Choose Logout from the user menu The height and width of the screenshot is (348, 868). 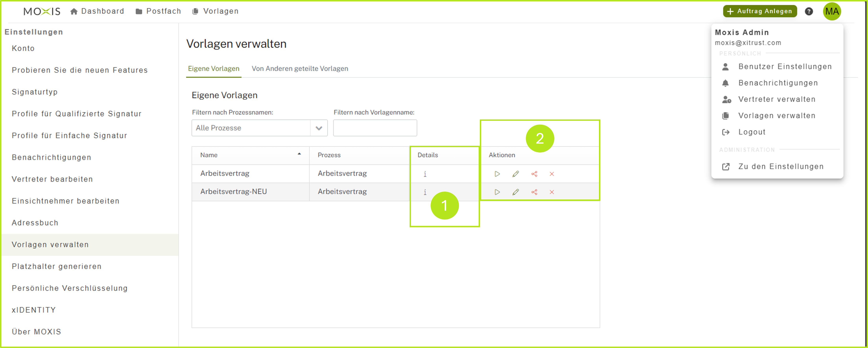pos(751,132)
